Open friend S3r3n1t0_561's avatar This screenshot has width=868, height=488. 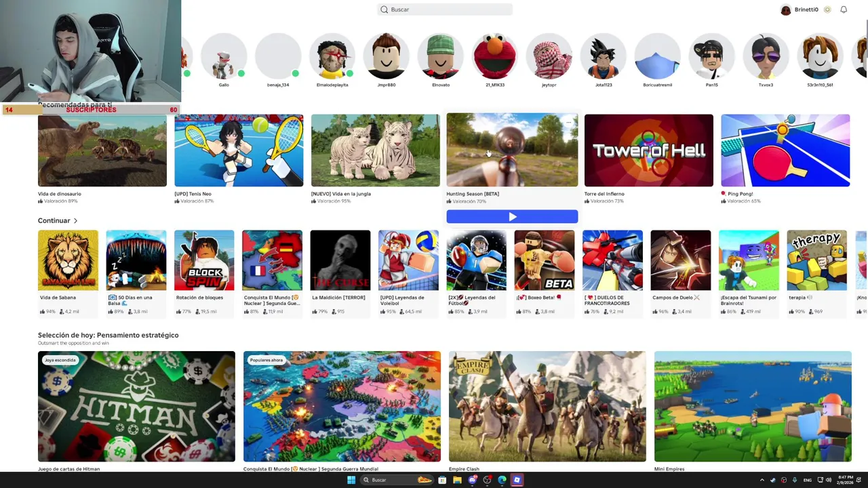[x=821, y=56]
